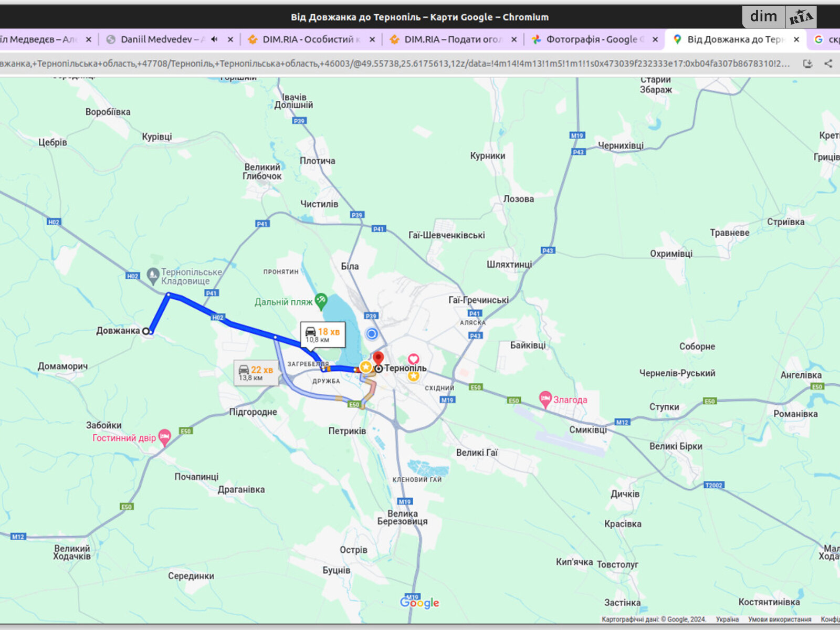Click the Плотича label
Image resolution: width=840 pixels, height=630 pixels.
tap(318, 161)
